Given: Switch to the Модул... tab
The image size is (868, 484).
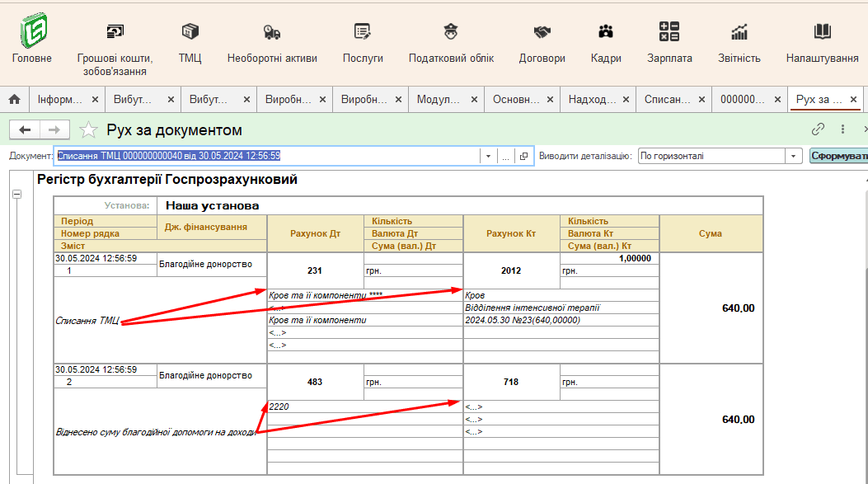Looking at the screenshot, I should tap(439, 99).
